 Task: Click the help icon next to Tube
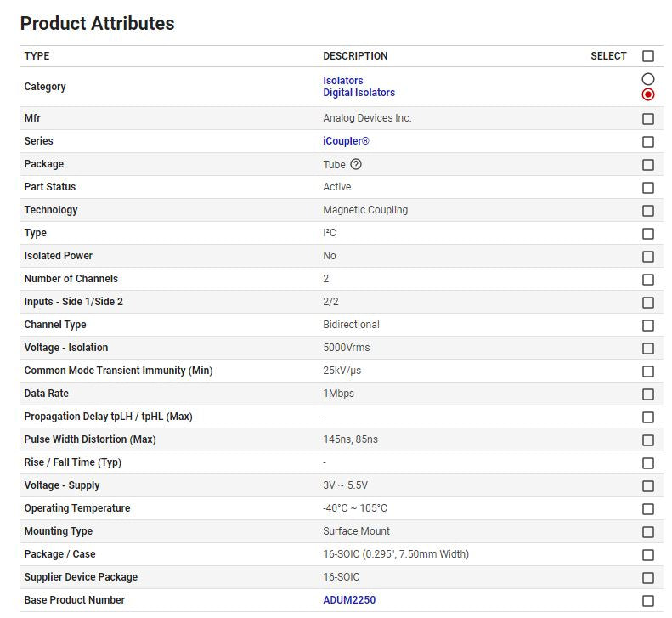coord(356,164)
